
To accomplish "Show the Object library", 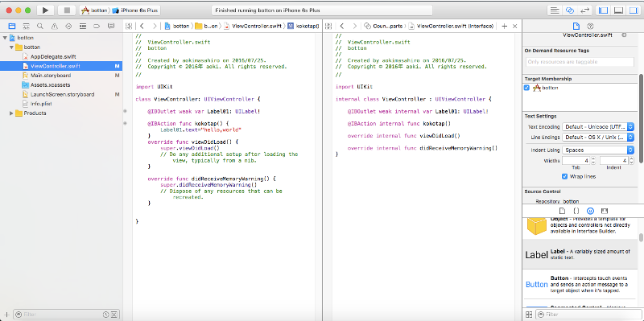I will pos(590,211).
